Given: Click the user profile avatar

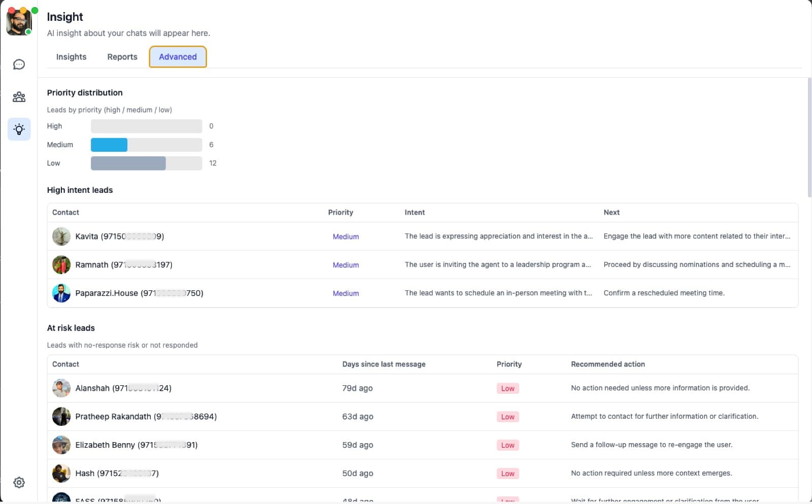Looking at the screenshot, I should [x=19, y=22].
